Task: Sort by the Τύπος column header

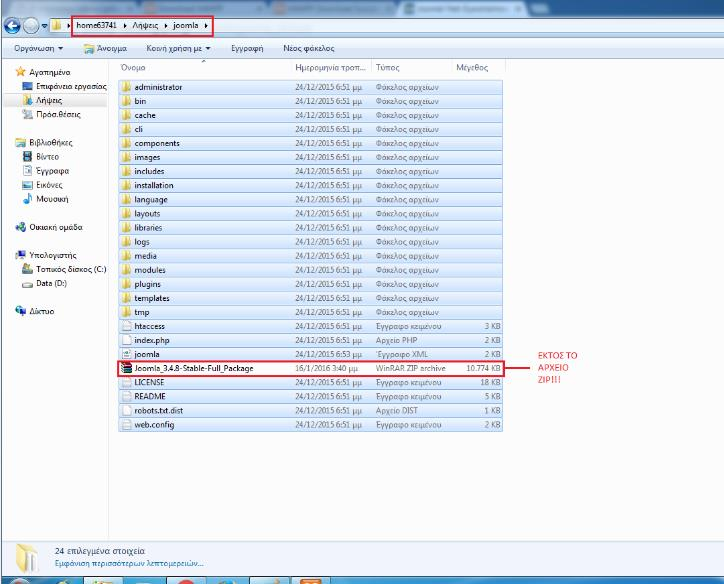Action: coord(387,67)
